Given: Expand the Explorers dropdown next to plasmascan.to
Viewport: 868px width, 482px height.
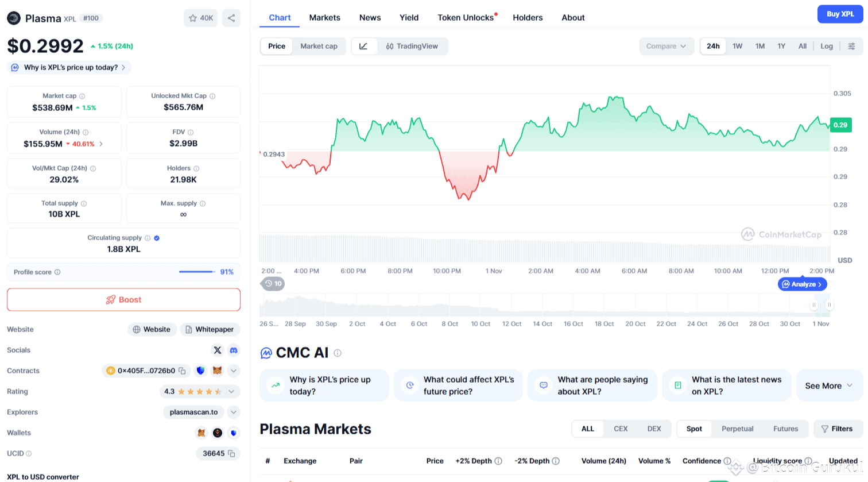Looking at the screenshot, I should pos(234,412).
